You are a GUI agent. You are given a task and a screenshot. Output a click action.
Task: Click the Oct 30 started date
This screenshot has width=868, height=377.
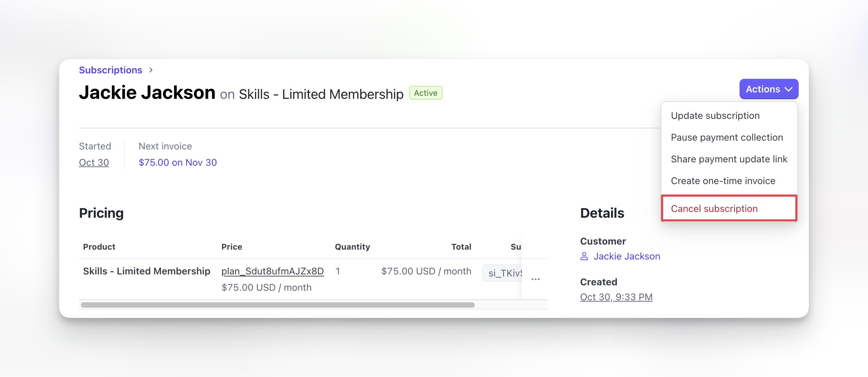(94, 162)
